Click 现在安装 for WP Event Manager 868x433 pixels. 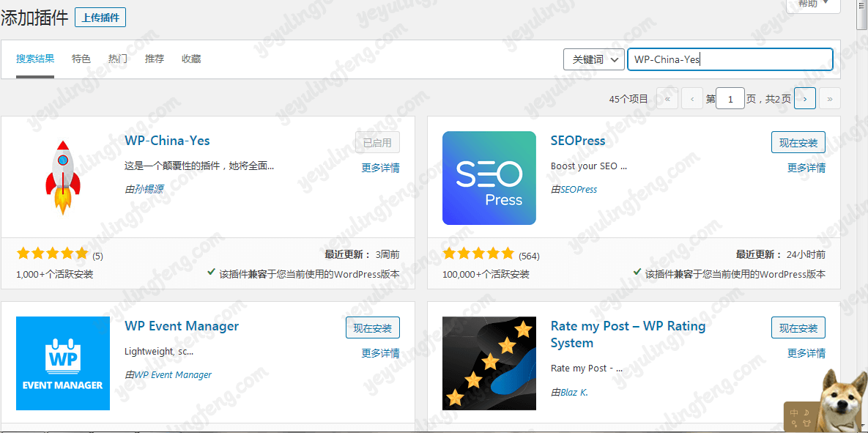click(x=373, y=327)
